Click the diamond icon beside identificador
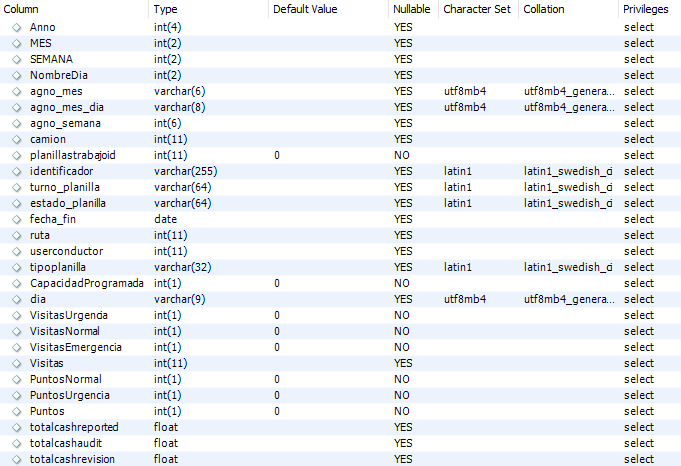 pyautogui.click(x=17, y=172)
